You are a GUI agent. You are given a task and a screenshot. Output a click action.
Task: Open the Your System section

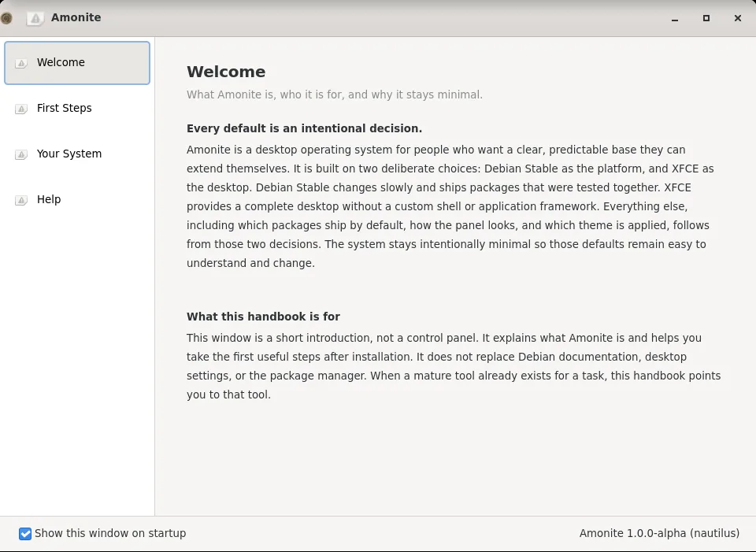[x=77, y=154]
